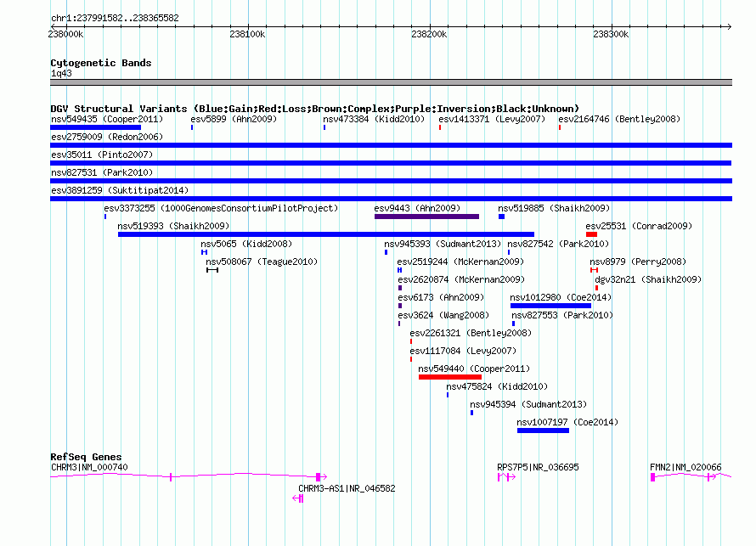Screen dimensions: 756x546
Task: Click the RefSeq Genes track title
Action: coord(86,457)
